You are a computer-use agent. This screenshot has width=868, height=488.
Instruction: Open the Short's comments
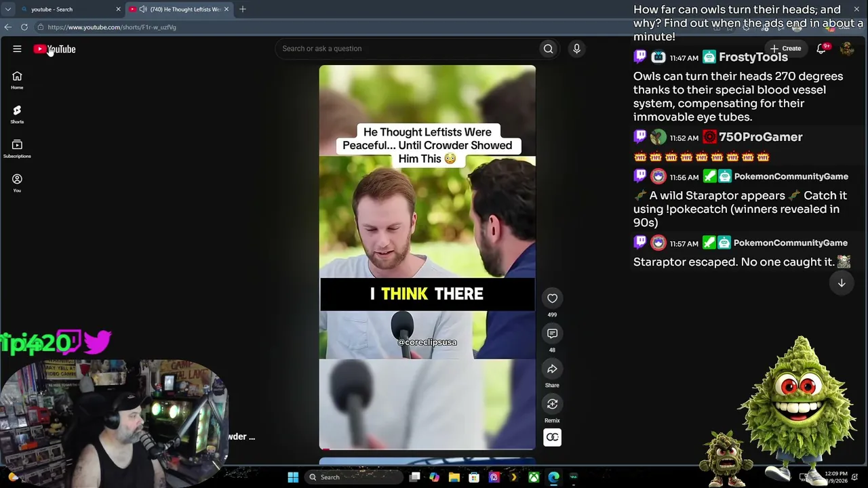pos(552,333)
